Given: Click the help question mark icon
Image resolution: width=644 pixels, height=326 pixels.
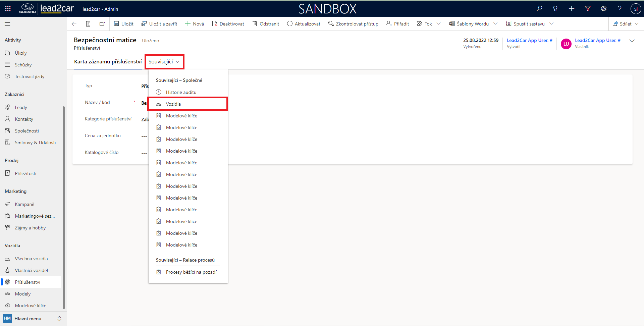Looking at the screenshot, I should tap(620, 9).
